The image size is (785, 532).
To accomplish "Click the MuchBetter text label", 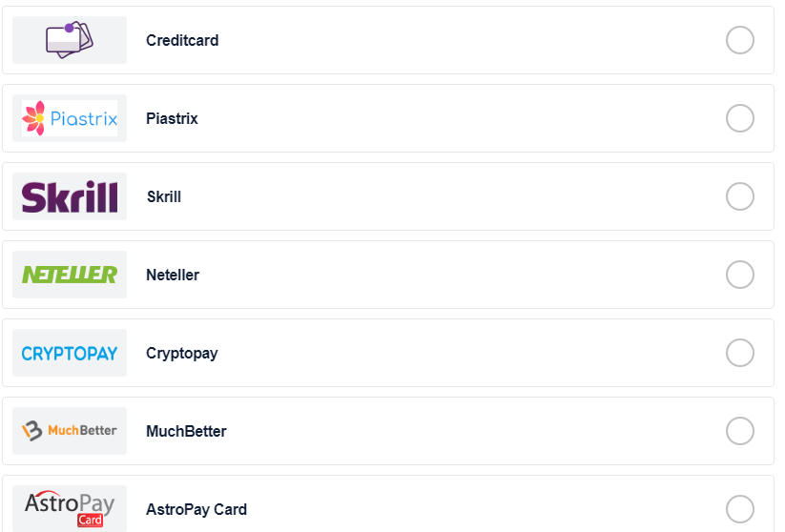I will (x=186, y=431).
